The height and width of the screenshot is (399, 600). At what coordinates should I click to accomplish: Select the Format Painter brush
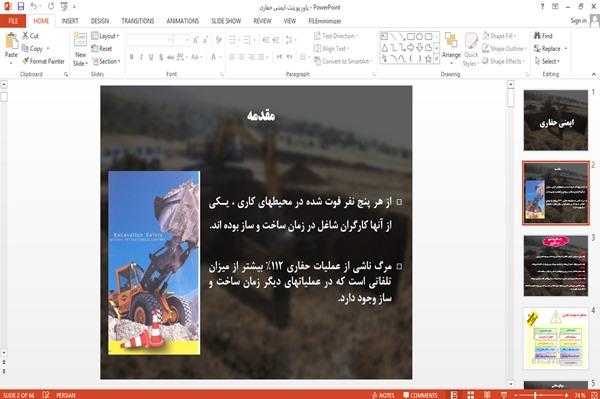pos(26,61)
